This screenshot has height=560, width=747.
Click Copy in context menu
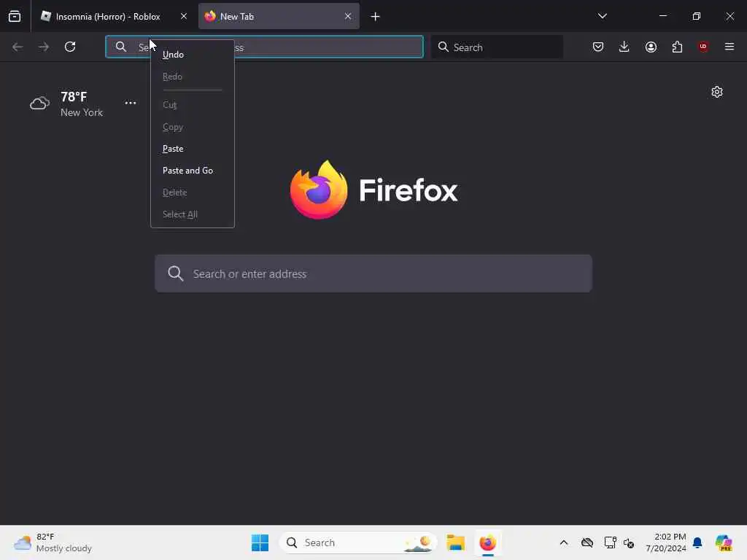(193, 127)
